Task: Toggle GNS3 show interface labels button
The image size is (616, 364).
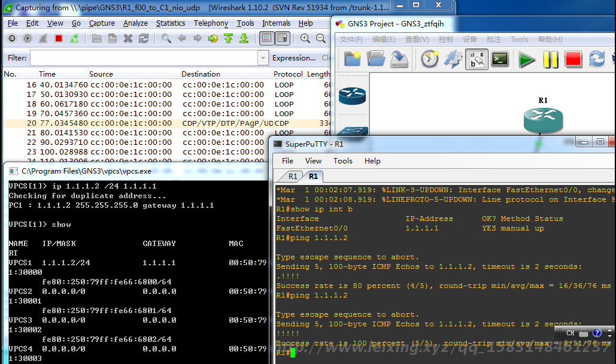Action: click(477, 59)
